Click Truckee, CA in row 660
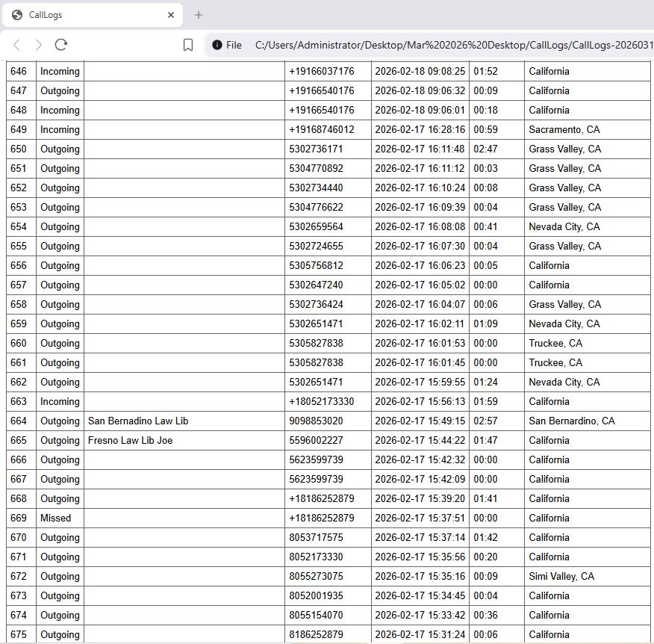The width and height of the screenshot is (654, 644). tap(555, 343)
